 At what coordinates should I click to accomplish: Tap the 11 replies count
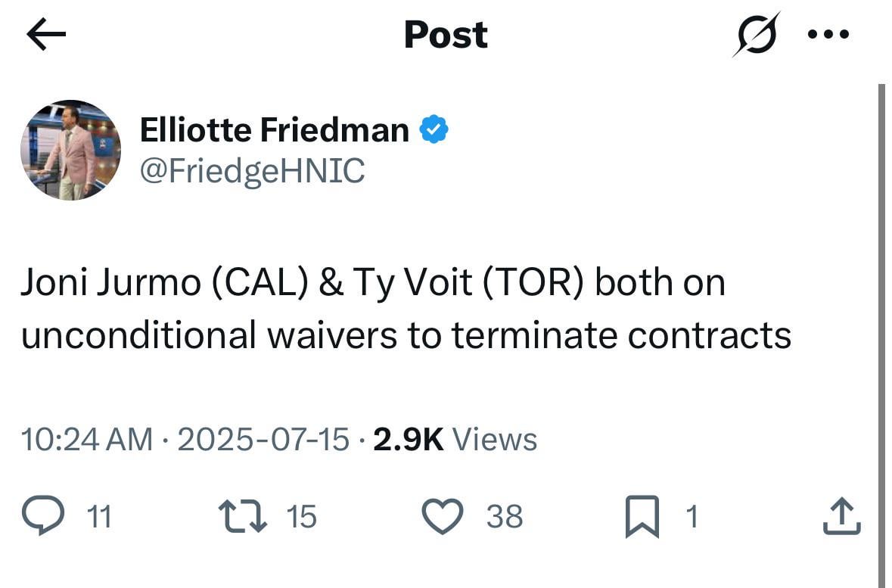click(99, 517)
